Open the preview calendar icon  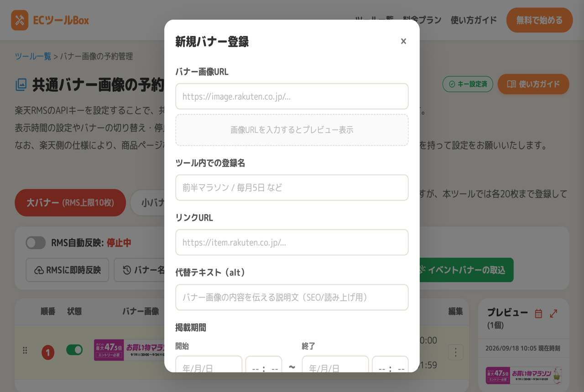(538, 314)
